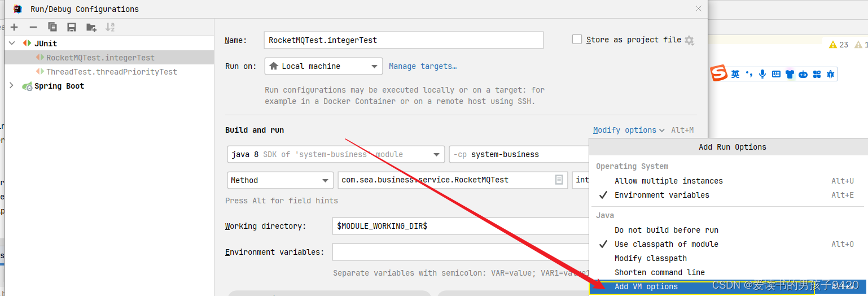Screen dimensions: 868x296
Task: Open the Method test kind dropdown
Action: (x=280, y=180)
